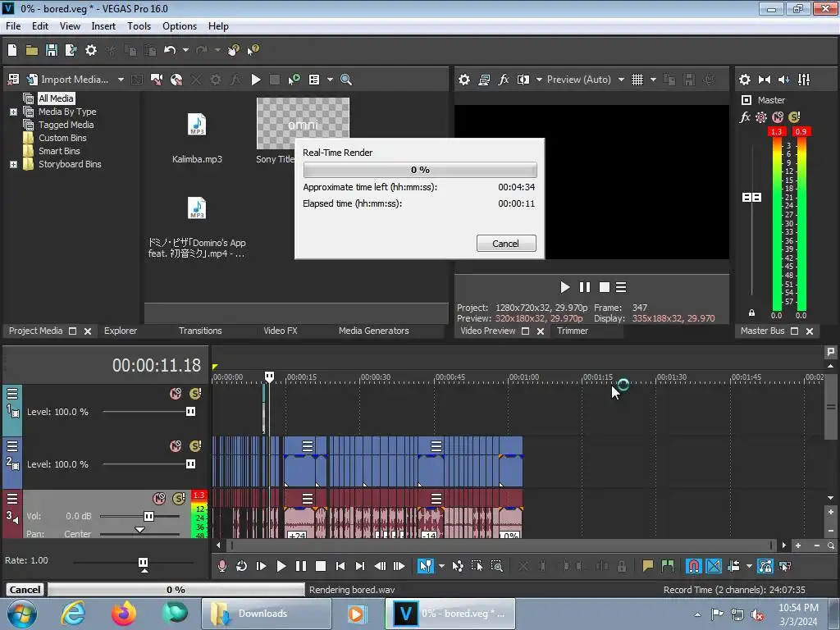This screenshot has height=630, width=840.
Task: Mute video track 1
Action: tap(176, 394)
